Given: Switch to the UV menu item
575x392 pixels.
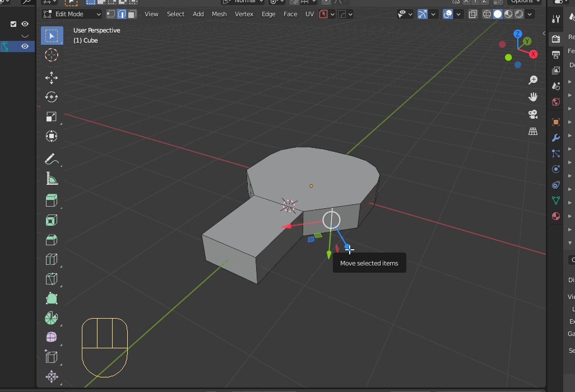Looking at the screenshot, I should [310, 14].
